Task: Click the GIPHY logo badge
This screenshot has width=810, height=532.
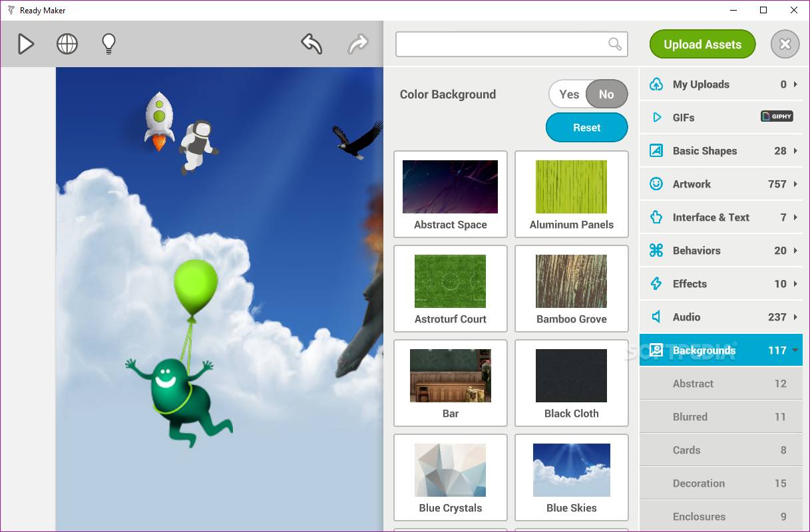Action: [x=777, y=116]
